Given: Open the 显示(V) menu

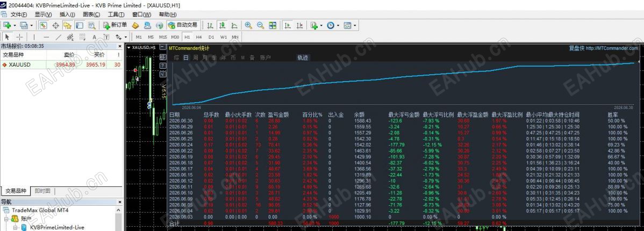Looking at the screenshot, I should coord(43,15).
